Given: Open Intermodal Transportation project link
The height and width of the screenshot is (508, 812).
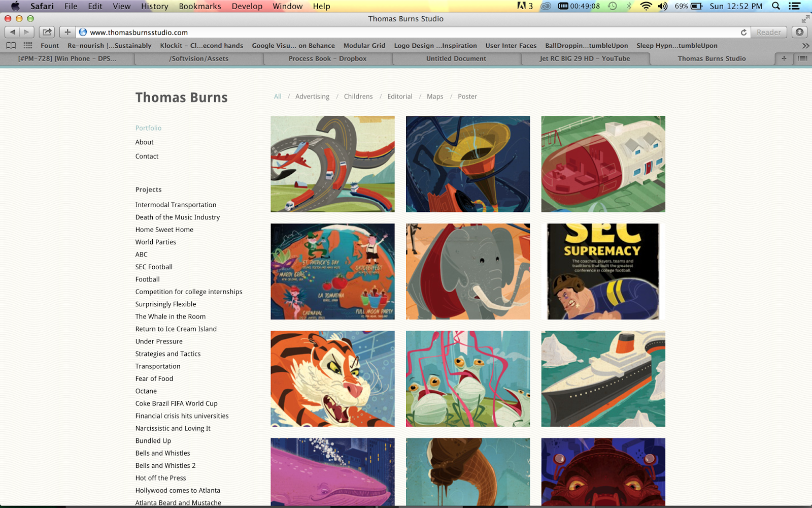Looking at the screenshot, I should click(x=176, y=205).
